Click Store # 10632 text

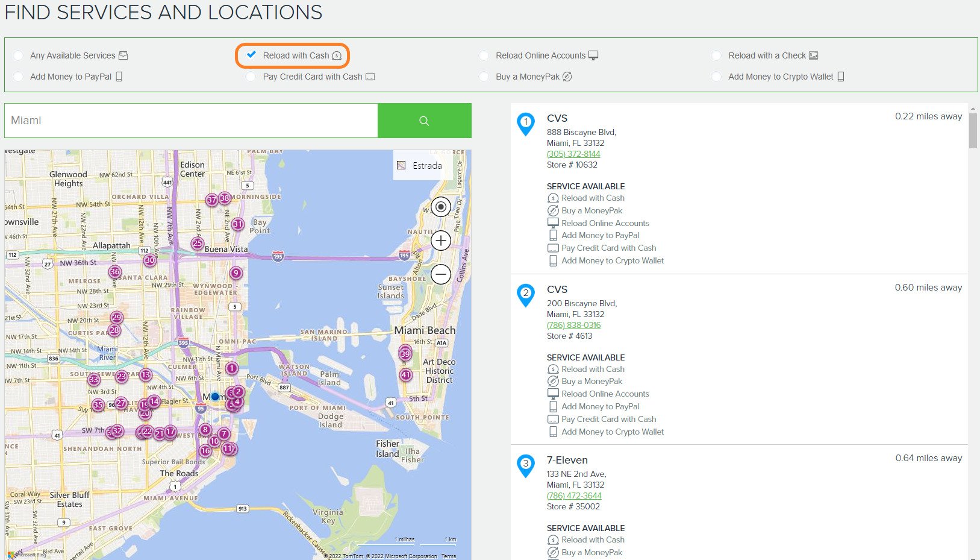[572, 165]
